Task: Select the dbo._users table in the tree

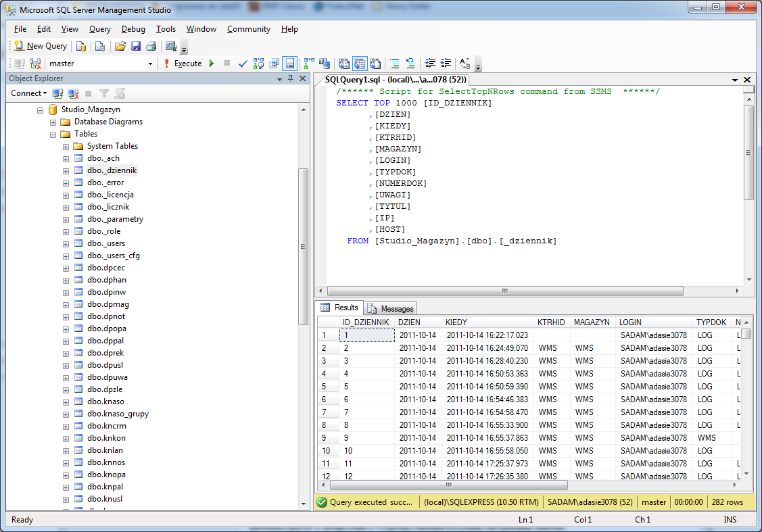Action: (105, 243)
